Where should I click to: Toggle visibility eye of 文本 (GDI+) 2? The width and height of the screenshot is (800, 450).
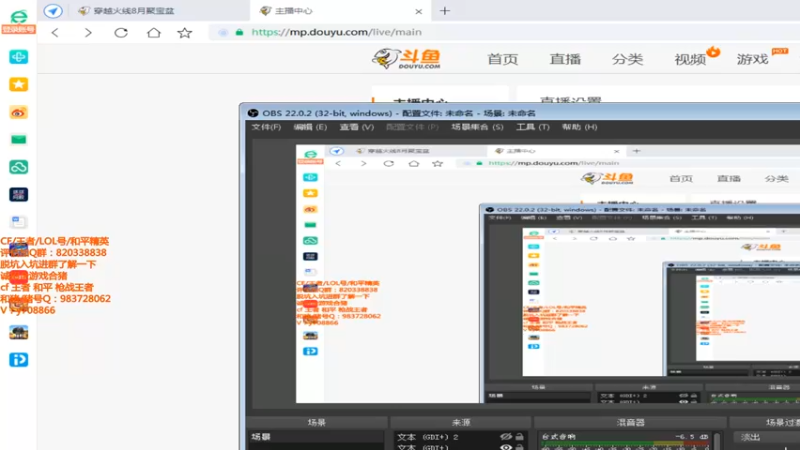(x=506, y=437)
